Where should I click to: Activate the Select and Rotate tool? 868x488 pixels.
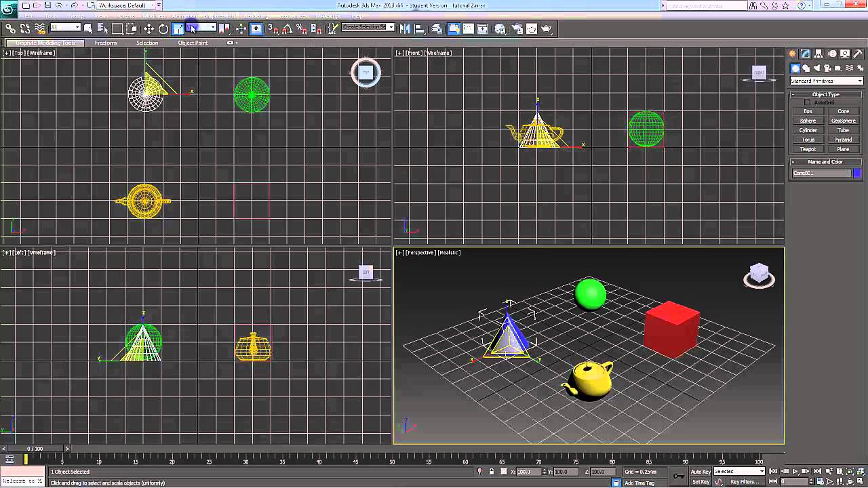pos(163,28)
